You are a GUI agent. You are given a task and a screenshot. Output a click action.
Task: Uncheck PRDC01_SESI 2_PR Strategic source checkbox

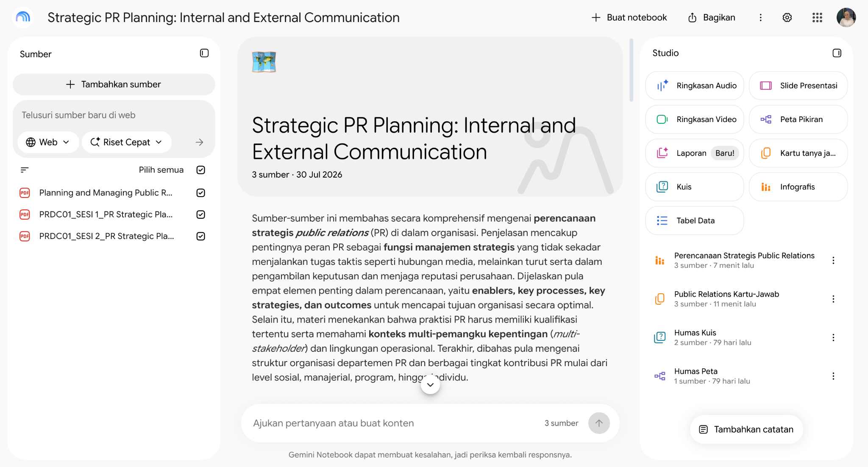pyautogui.click(x=201, y=236)
